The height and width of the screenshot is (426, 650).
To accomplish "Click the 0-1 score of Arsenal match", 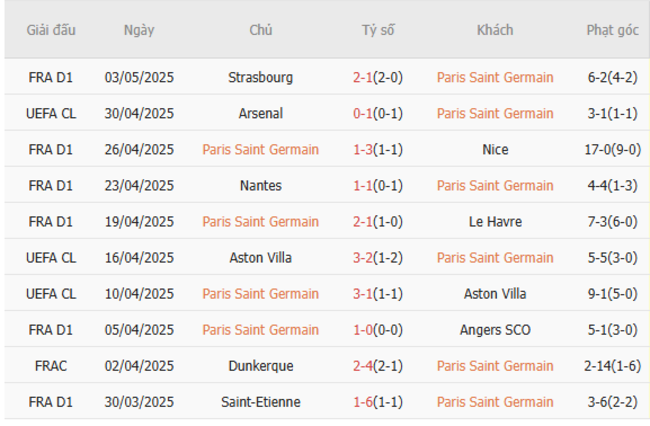I will pos(364,113).
